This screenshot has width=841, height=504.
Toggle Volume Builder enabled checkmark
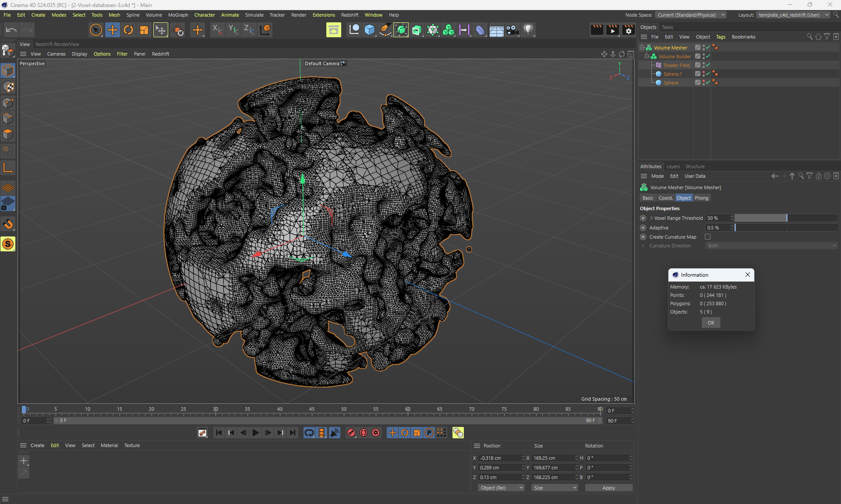708,56
